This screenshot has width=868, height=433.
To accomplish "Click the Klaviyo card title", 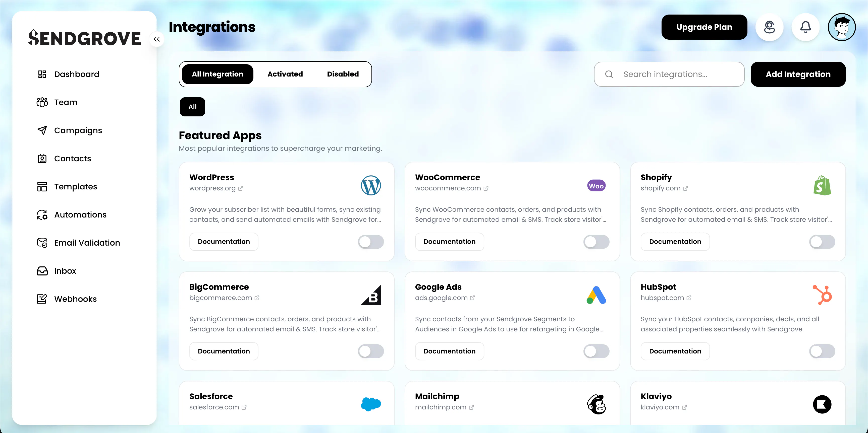I will click(x=656, y=396).
